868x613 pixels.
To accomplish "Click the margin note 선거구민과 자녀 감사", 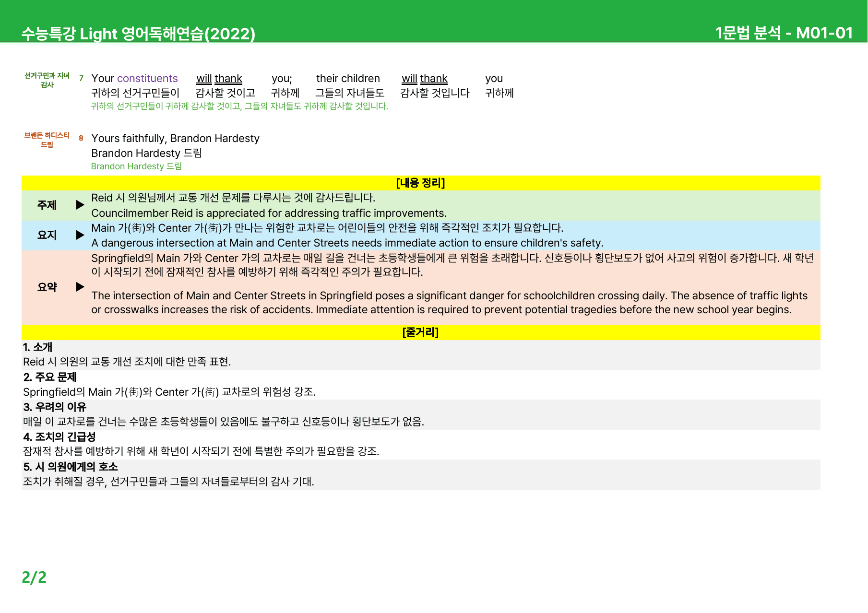I will [47, 80].
